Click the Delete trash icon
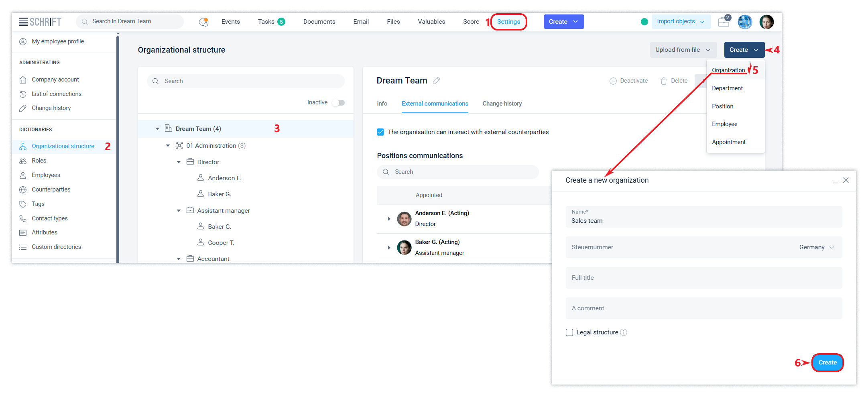Screen dimensions: 868x397 click(664, 81)
